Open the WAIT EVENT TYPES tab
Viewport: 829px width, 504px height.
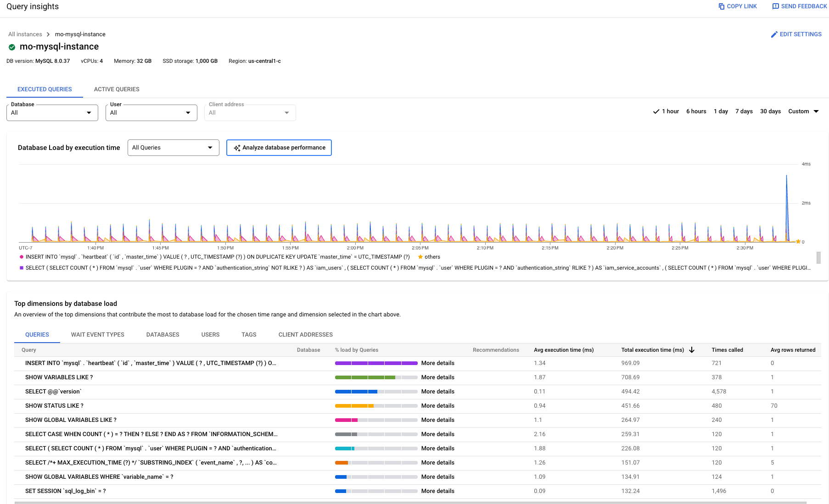[97, 334]
